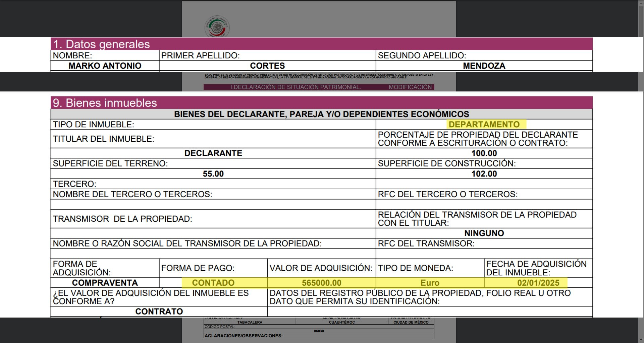Click the 'TITULAR DEL INMUEBLE:' label

(x=104, y=139)
